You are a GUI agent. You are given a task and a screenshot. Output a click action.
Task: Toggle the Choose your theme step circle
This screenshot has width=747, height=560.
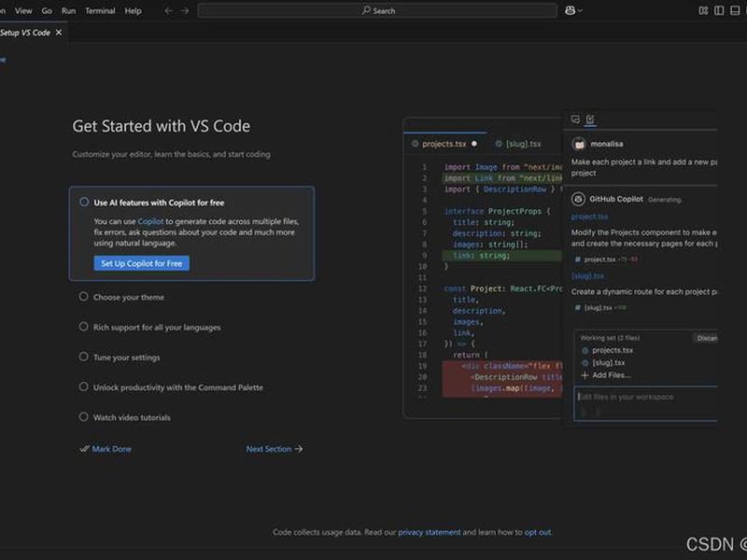[x=83, y=297]
